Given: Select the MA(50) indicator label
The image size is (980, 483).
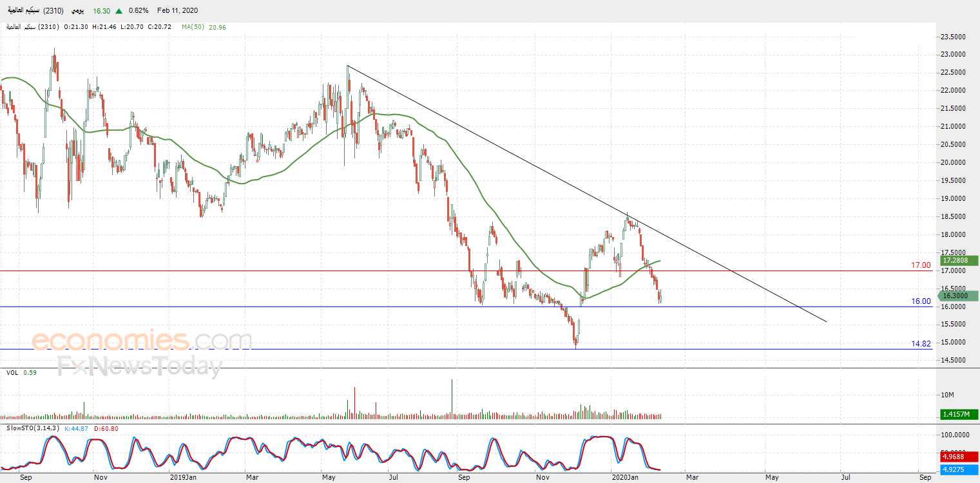Looking at the screenshot, I should [x=193, y=27].
